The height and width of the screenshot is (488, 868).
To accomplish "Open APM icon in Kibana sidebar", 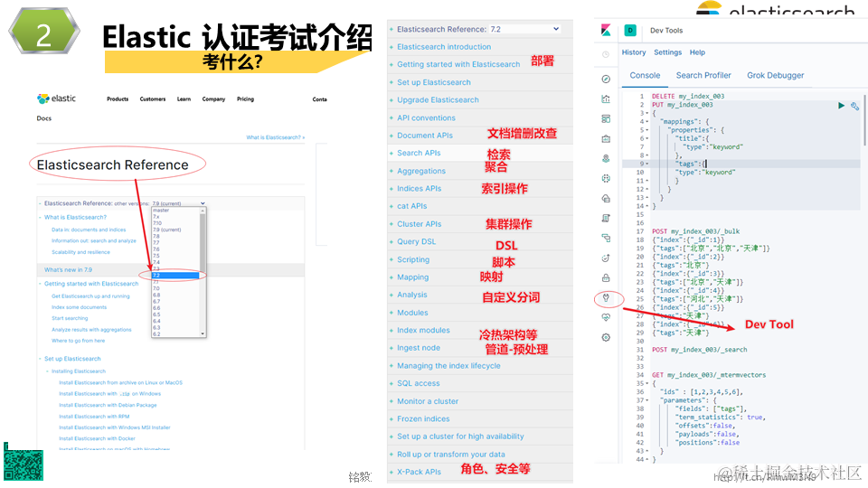I will (x=606, y=238).
